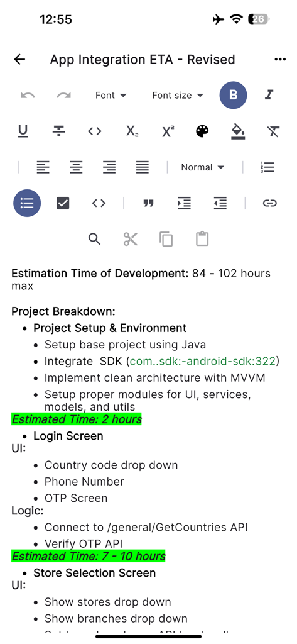Decrease the indent
Viewport: 297px width, 644px height.
(x=220, y=203)
